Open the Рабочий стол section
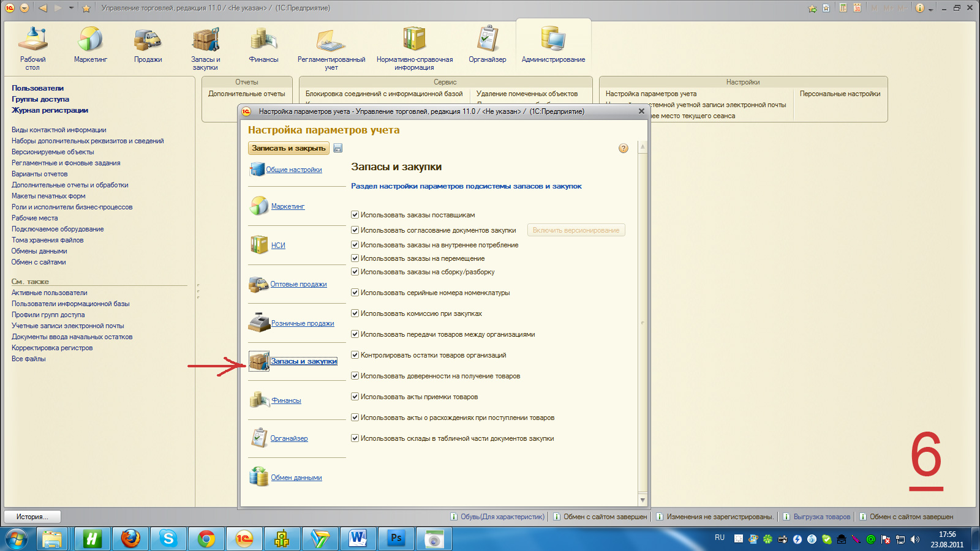Image resolution: width=980 pixels, height=551 pixels. [x=33, y=49]
